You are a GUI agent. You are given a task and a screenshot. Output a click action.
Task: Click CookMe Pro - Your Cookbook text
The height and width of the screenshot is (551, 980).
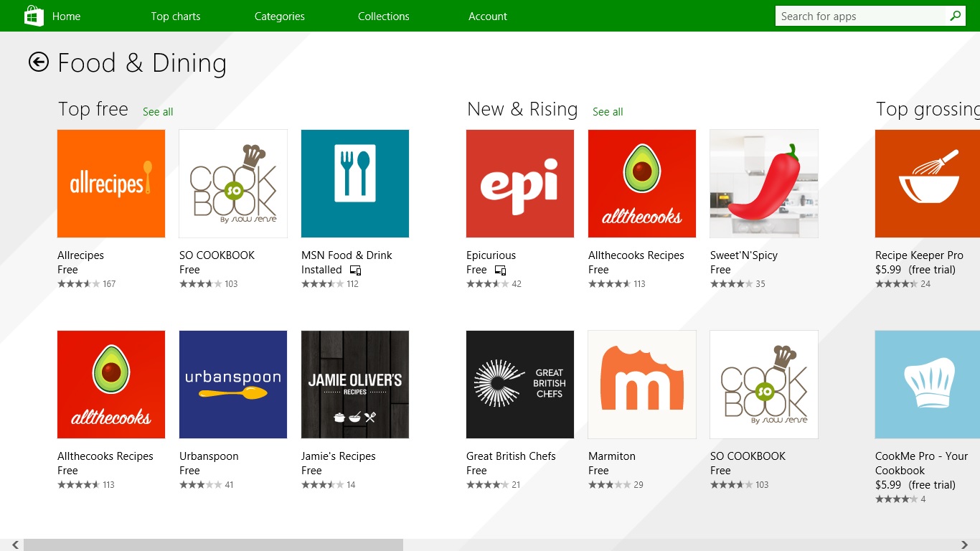point(921,463)
